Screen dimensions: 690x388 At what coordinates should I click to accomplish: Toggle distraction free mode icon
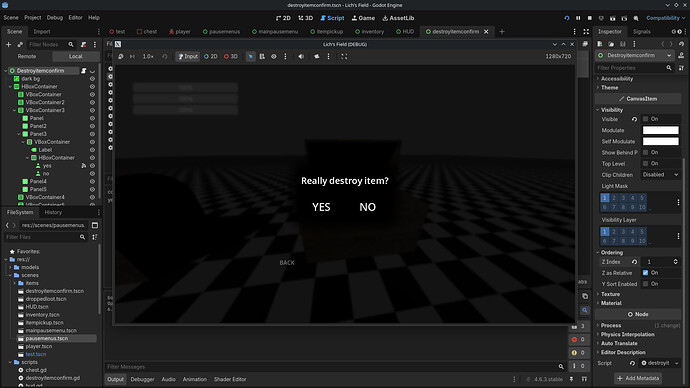pos(586,32)
